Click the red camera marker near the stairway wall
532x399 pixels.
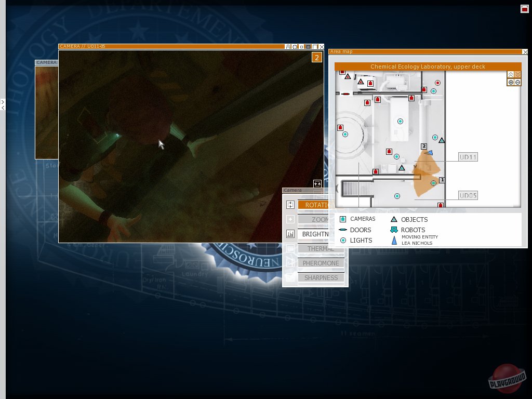(x=375, y=171)
